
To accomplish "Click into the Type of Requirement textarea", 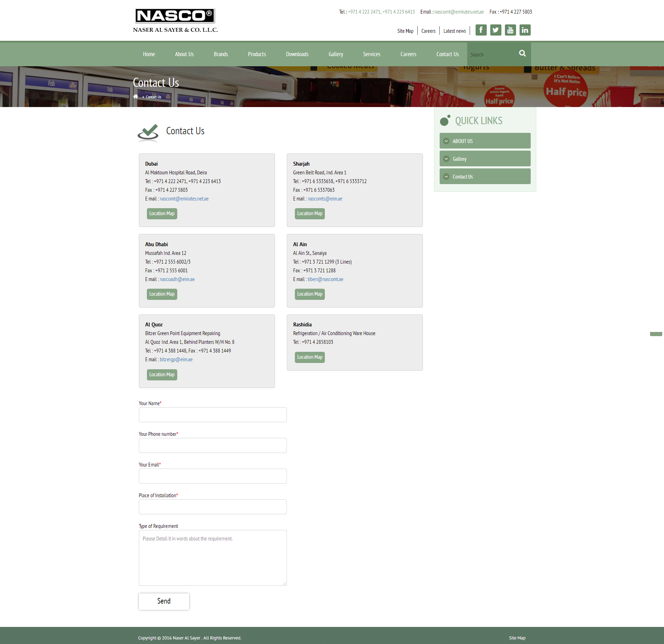I will (212, 558).
